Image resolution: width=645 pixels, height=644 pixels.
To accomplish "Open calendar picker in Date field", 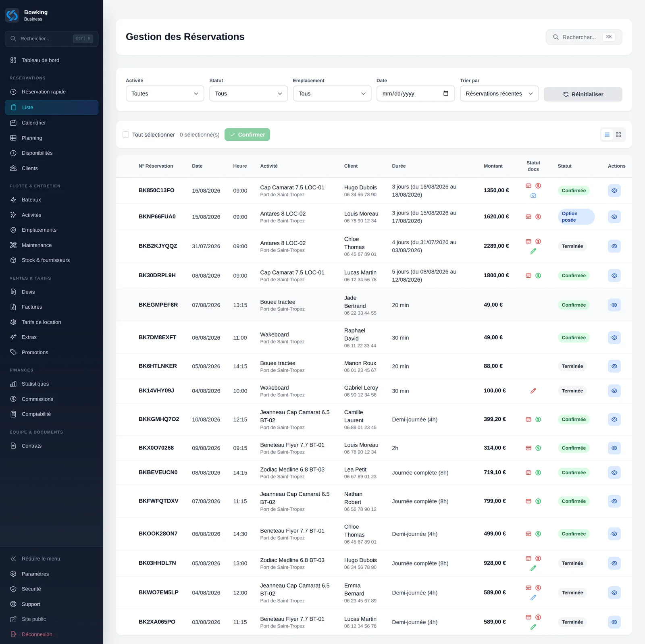I will pos(446,93).
